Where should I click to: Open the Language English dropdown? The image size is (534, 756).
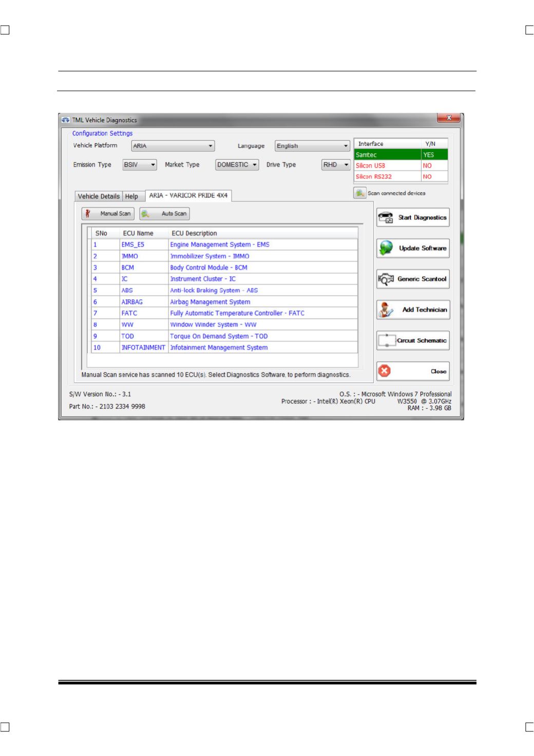point(312,146)
